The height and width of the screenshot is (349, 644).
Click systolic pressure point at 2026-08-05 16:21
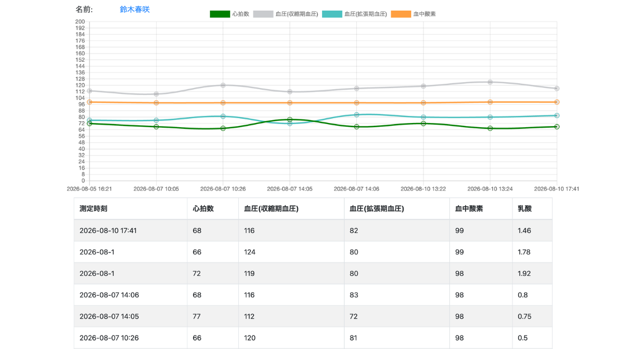coord(90,91)
